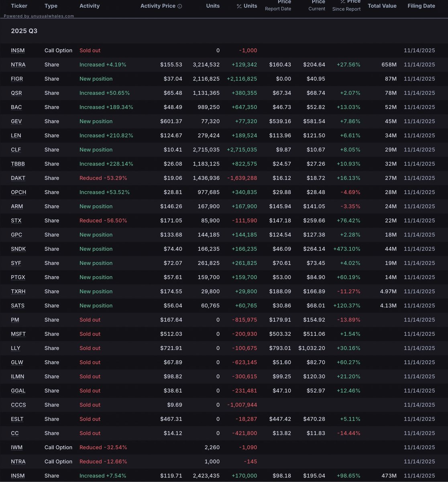The height and width of the screenshot is (482, 448).
Task: Select the Activity column header
Action: click(90, 6)
